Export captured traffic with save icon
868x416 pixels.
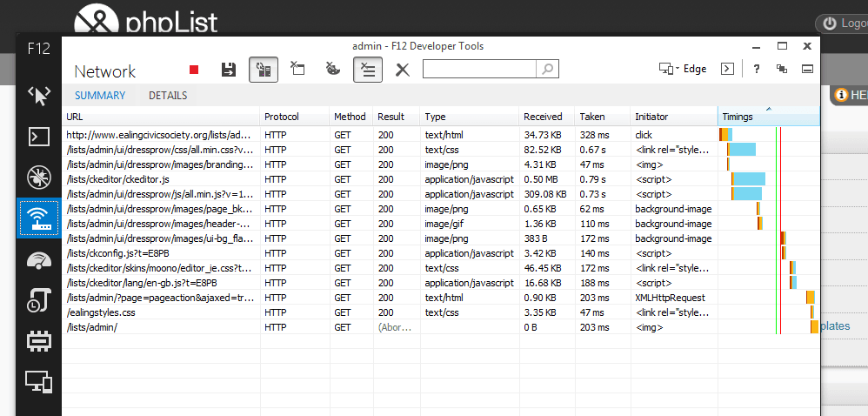(228, 70)
